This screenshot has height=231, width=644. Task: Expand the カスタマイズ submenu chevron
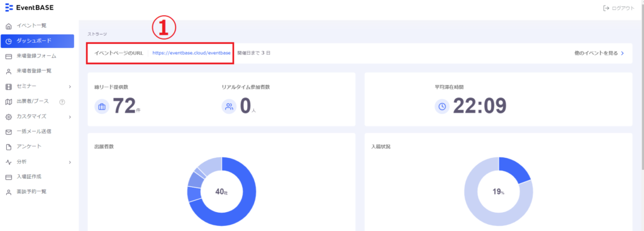coord(70,116)
